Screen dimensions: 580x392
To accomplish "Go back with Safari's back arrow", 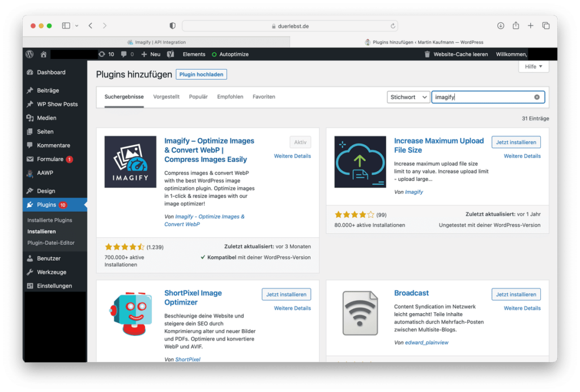I will (91, 25).
